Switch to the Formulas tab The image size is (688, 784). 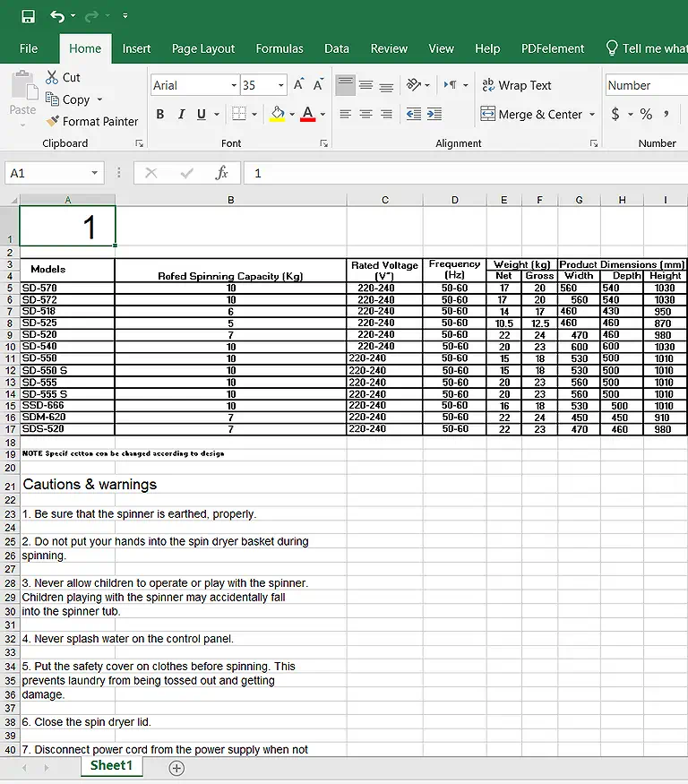pos(279,48)
